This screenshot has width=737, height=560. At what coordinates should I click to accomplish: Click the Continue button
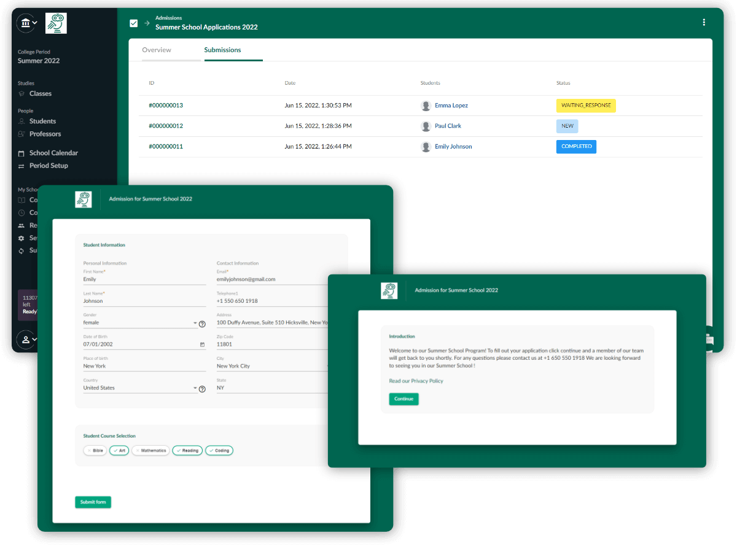[404, 399]
